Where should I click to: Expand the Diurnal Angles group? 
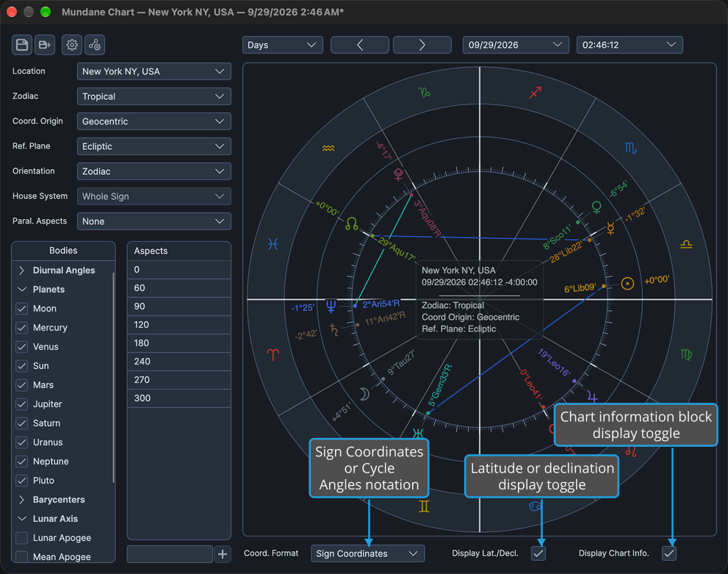click(21, 270)
